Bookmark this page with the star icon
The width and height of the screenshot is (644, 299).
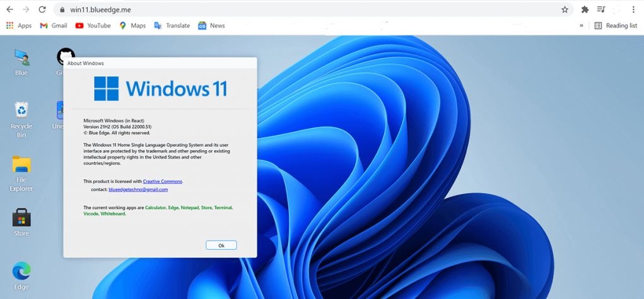tap(565, 9)
